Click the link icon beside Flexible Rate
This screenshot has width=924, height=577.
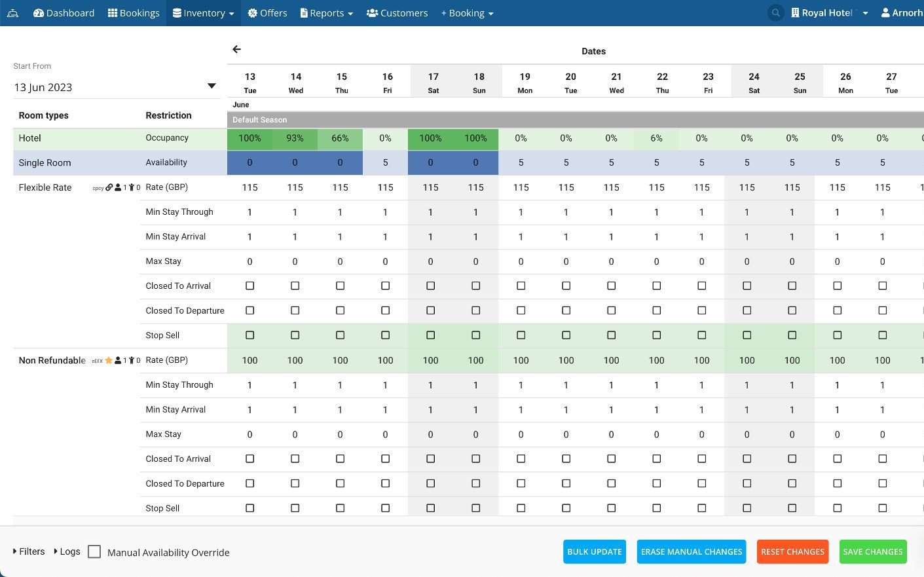[x=109, y=188]
